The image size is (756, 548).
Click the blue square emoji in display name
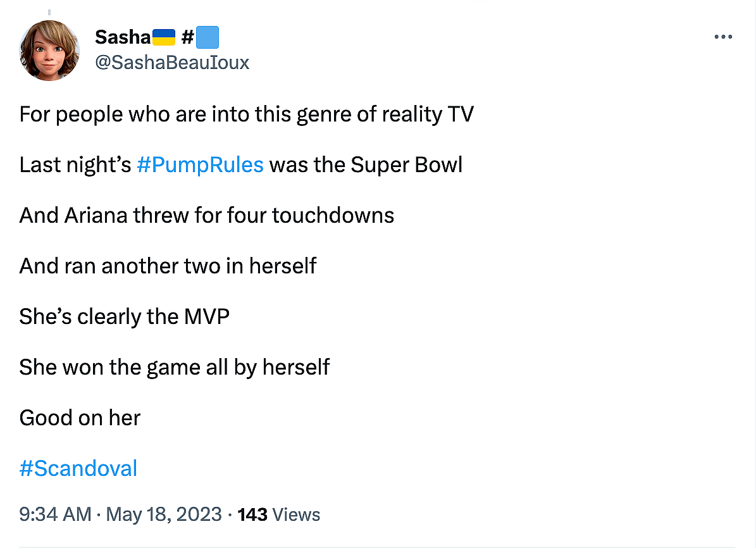tap(208, 38)
